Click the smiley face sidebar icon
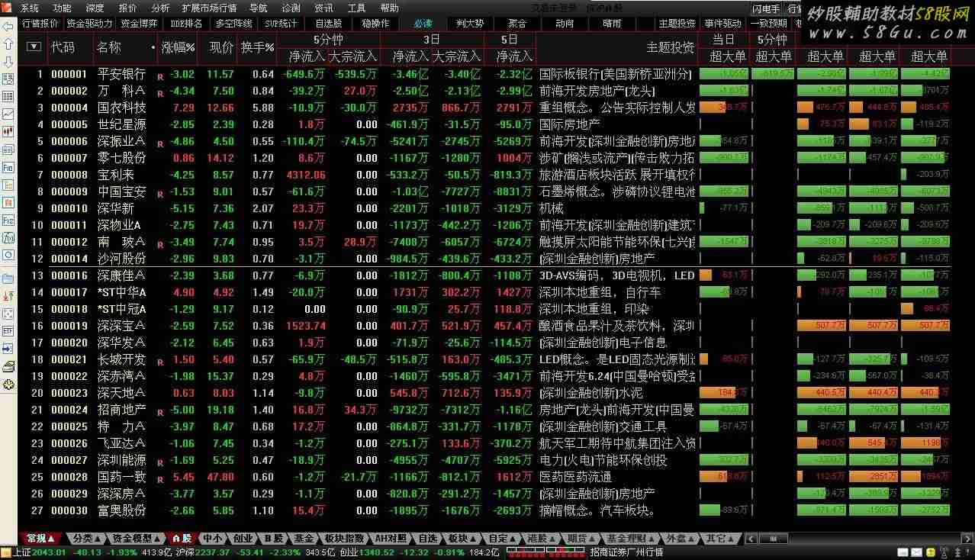The width and height of the screenshot is (975, 560). [8, 384]
